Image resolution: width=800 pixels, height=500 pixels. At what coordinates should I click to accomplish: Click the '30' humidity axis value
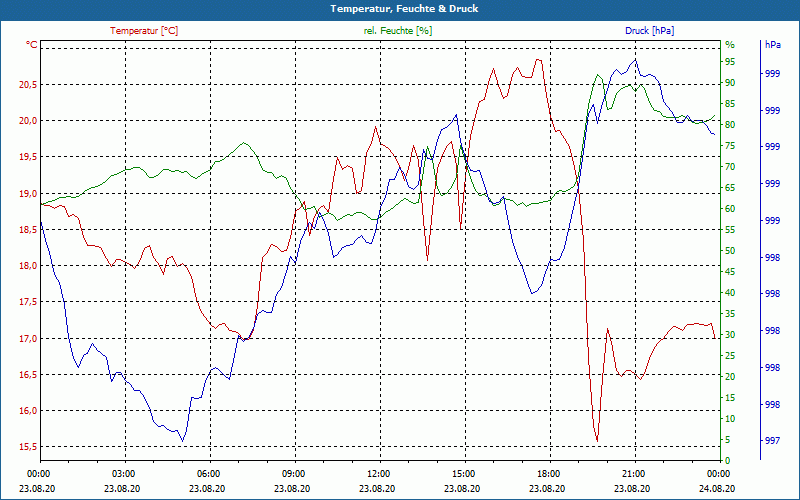pos(730,335)
